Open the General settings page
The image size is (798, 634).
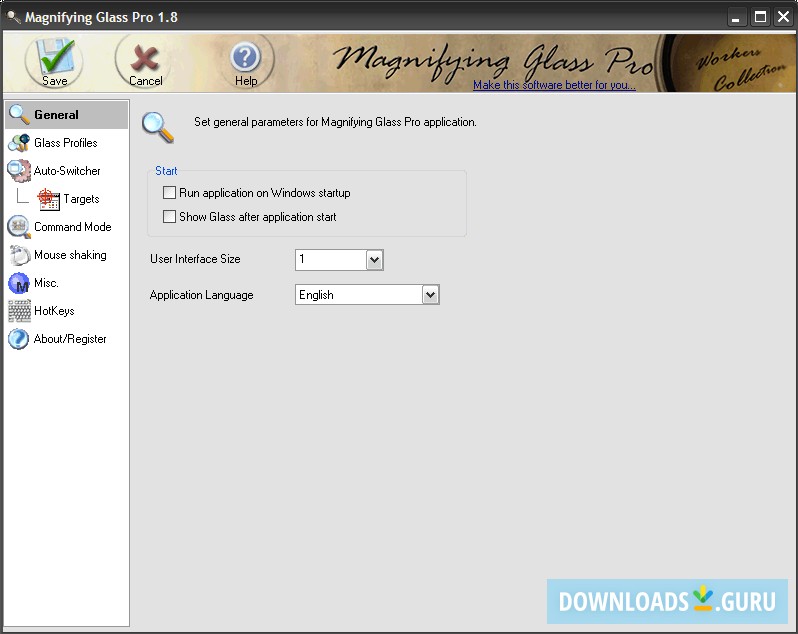click(67, 114)
